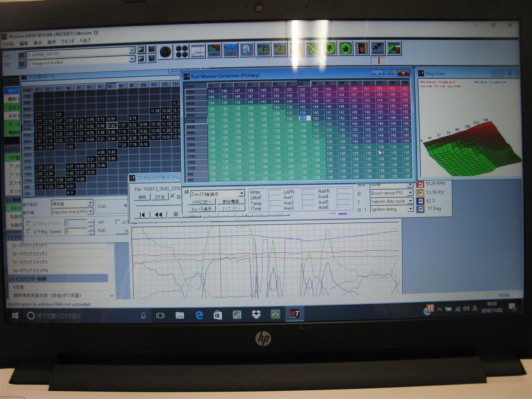Open the 編集 menu

click(x=24, y=43)
